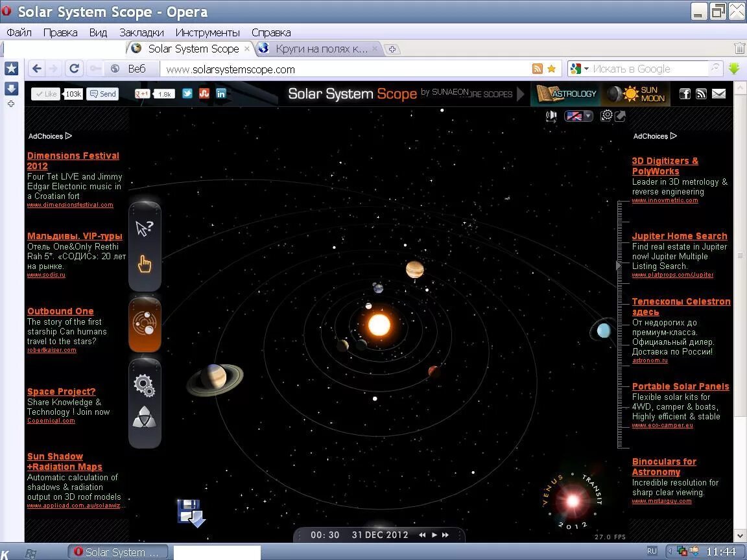747x560 pixels.
Task: Click the address bar URL field
Action: [x=345, y=69]
